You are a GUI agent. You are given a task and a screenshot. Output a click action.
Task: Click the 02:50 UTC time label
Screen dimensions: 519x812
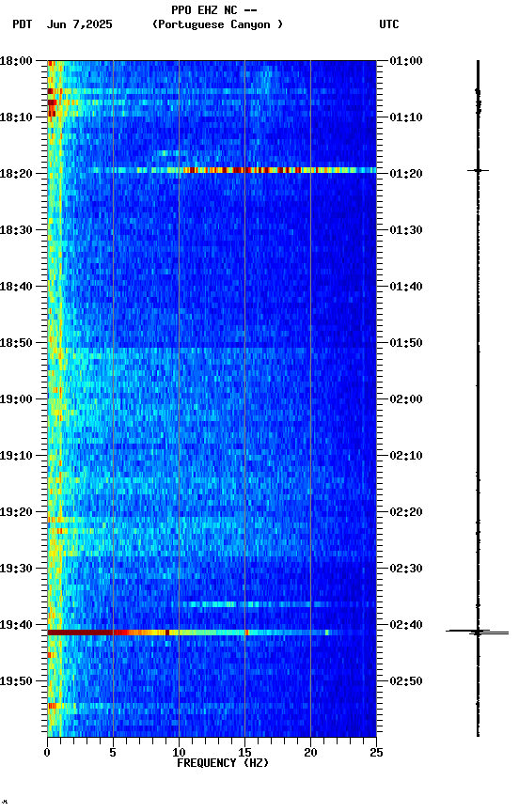[406, 681]
